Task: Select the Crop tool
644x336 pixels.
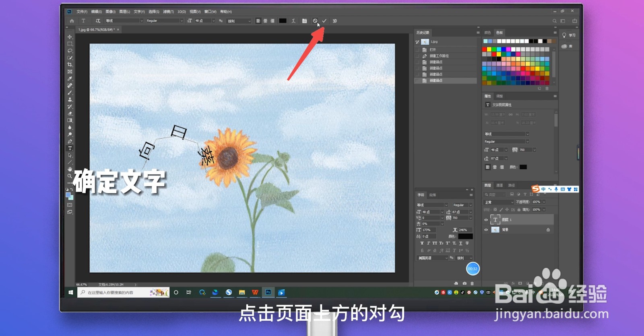Action: click(x=70, y=65)
